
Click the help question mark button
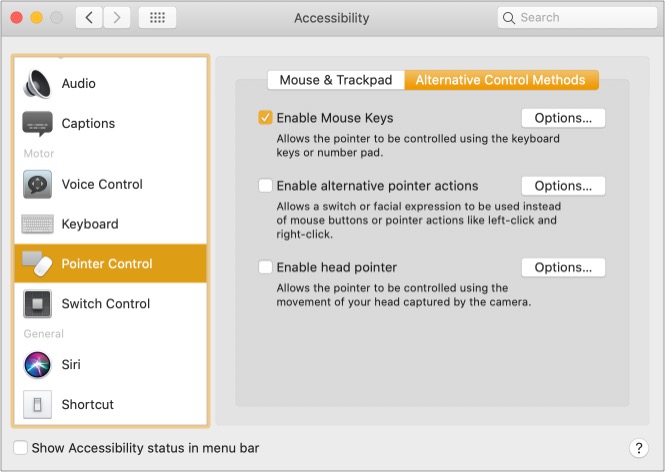point(639,448)
